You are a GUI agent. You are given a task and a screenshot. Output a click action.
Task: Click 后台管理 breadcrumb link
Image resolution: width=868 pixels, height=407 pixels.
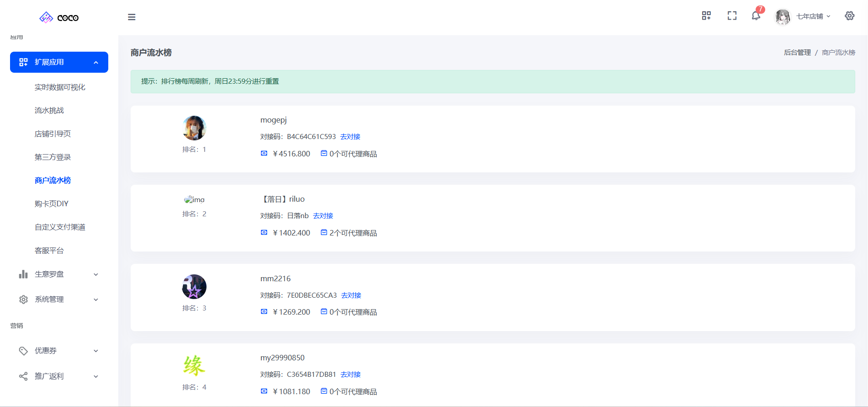click(x=797, y=53)
